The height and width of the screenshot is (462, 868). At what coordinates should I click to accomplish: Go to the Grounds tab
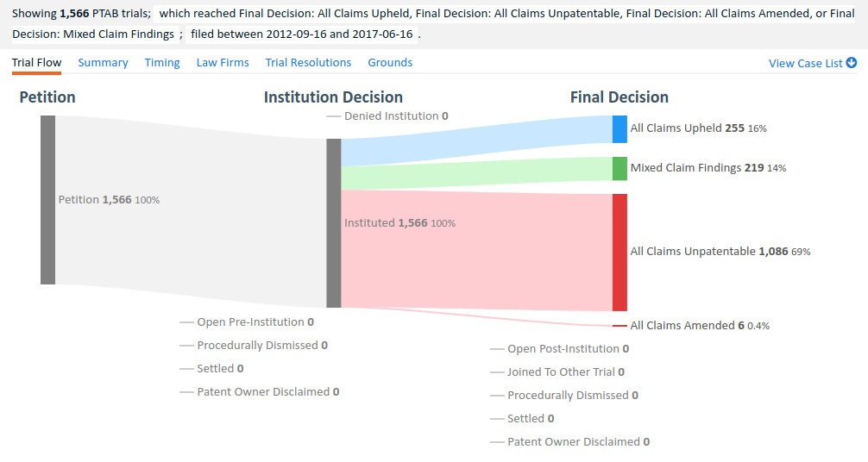(x=390, y=63)
